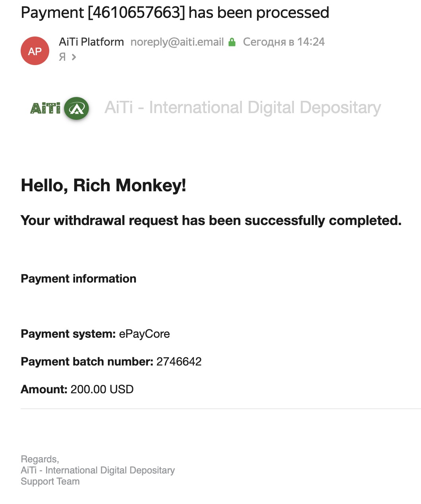Click the 200.00 USD amount
This screenshot has width=421, height=504.
pos(102,389)
